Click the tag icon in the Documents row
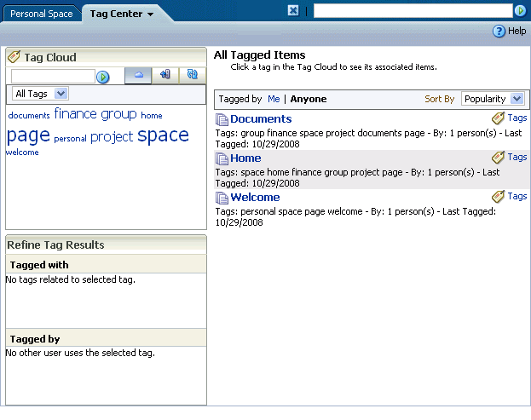The image size is (531, 420). [498, 118]
